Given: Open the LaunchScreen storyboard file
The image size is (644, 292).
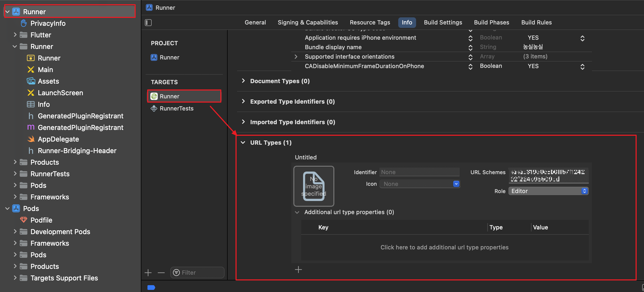Looking at the screenshot, I should (x=60, y=93).
